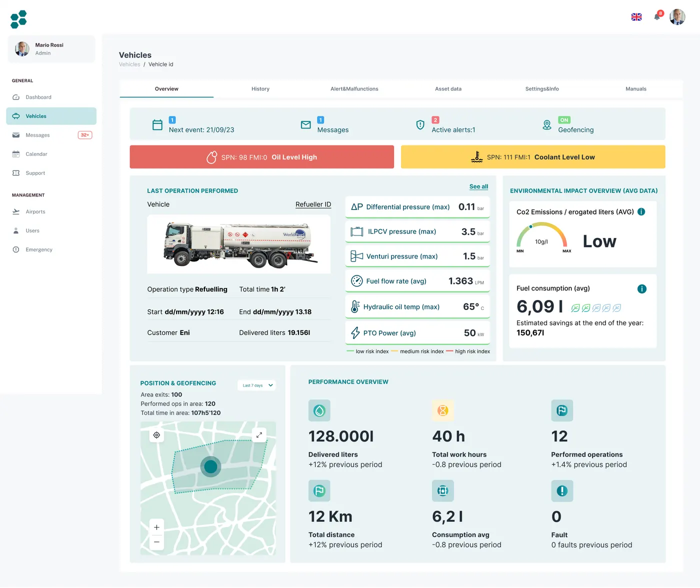Switch to the Asset data tab
The width and height of the screenshot is (700, 588).
448,88
